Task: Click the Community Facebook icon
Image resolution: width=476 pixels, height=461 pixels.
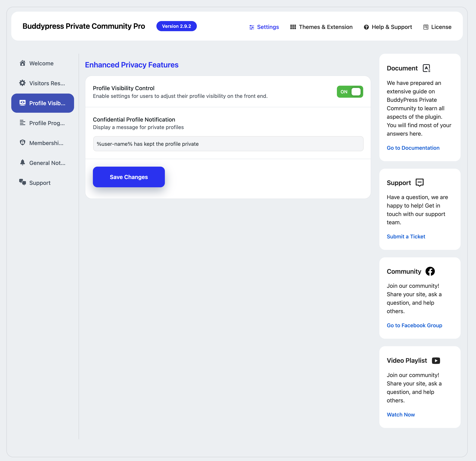Action: 430,271
